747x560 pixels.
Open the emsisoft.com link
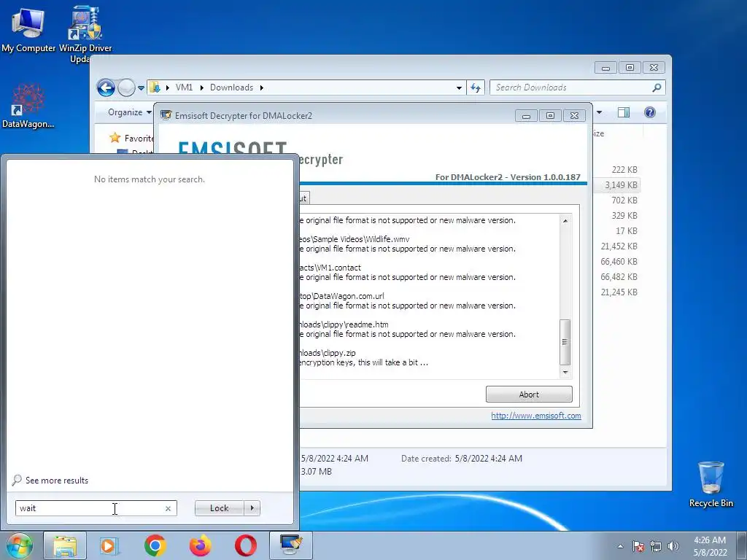pyautogui.click(x=536, y=416)
